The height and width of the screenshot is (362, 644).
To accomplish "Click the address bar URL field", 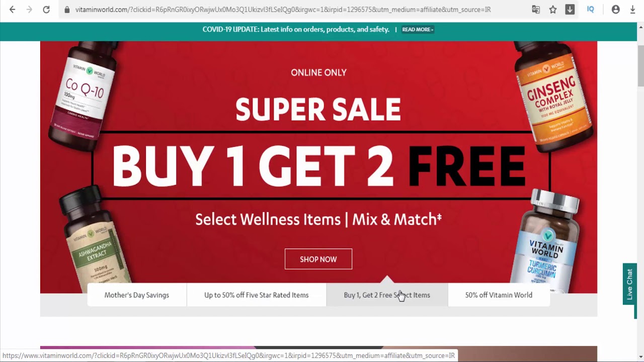I will point(283,10).
